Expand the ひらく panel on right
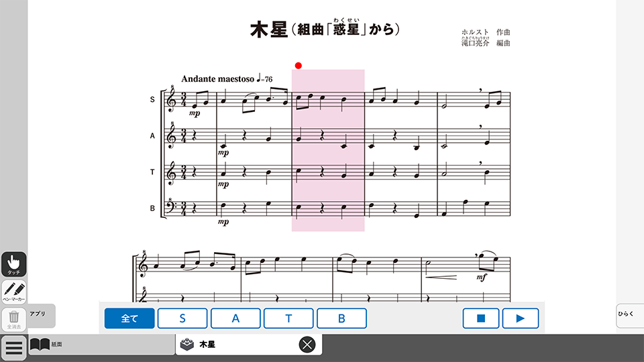The width and height of the screenshot is (644, 362). (630, 315)
